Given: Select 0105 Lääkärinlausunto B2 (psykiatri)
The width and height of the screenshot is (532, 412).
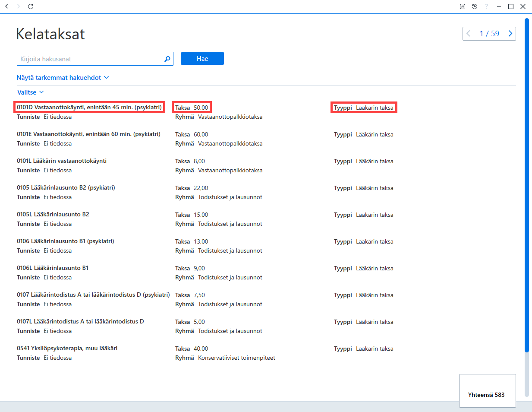Looking at the screenshot, I should tap(66, 188).
